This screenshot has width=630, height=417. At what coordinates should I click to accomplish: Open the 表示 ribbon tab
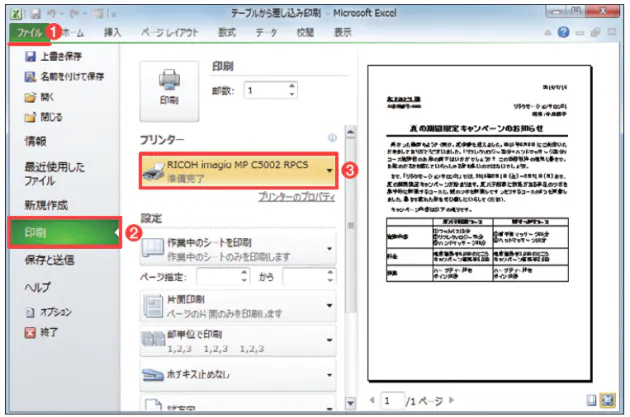343,33
